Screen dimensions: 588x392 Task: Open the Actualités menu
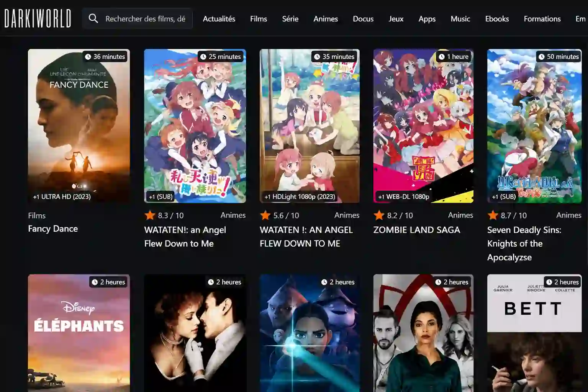tap(219, 19)
